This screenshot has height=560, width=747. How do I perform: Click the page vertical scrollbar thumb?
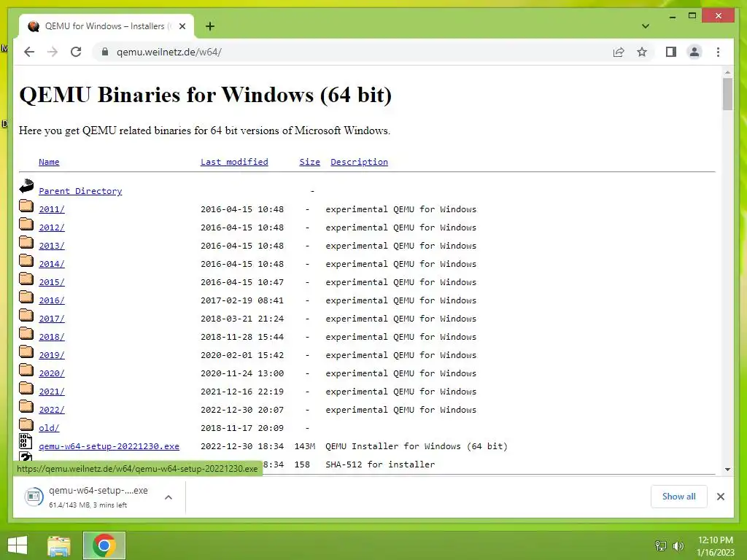(727, 94)
